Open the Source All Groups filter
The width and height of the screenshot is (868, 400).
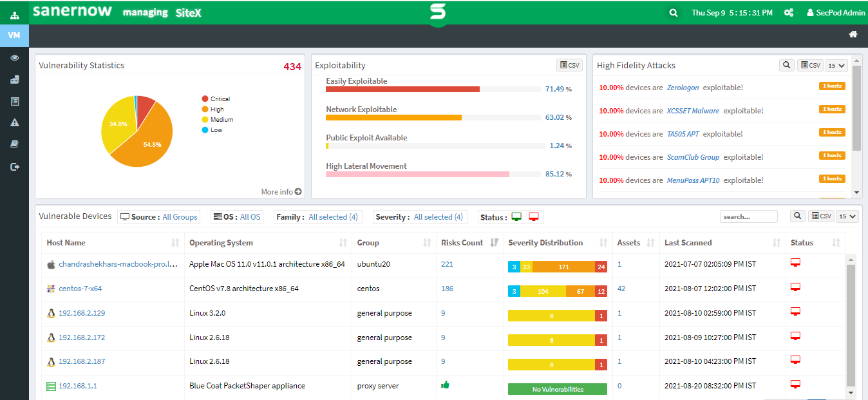coord(159,217)
